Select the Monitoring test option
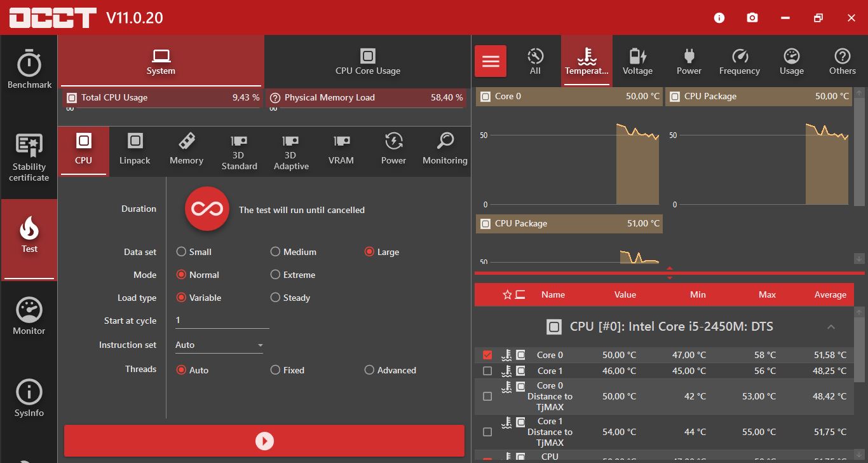 click(445, 151)
